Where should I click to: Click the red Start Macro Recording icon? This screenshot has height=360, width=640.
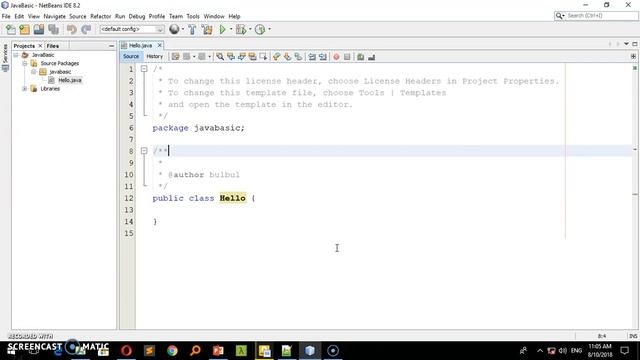pyautogui.click(x=336, y=57)
